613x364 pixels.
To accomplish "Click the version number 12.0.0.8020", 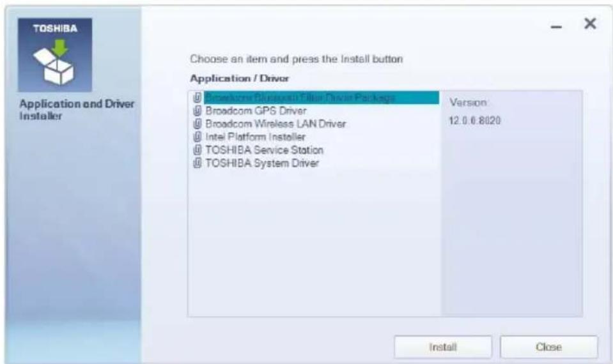I will point(474,121).
